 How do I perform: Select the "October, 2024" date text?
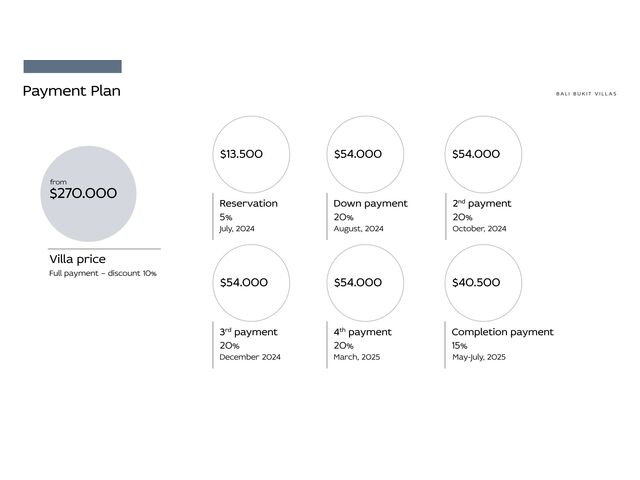(479, 229)
